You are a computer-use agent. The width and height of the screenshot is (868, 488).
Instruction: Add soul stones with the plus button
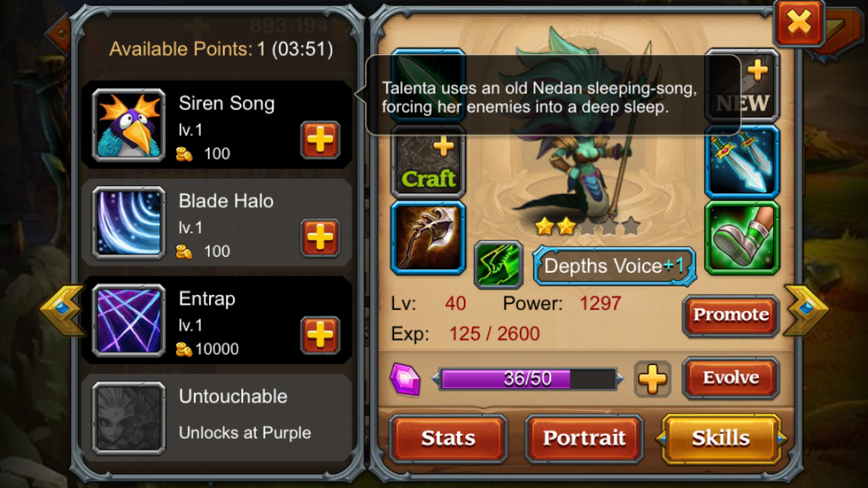(x=653, y=380)
